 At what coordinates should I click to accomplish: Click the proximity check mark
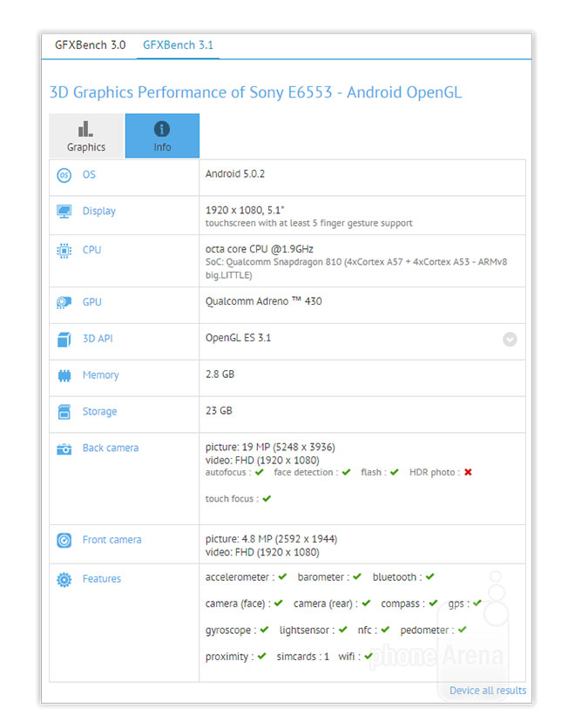262,656
